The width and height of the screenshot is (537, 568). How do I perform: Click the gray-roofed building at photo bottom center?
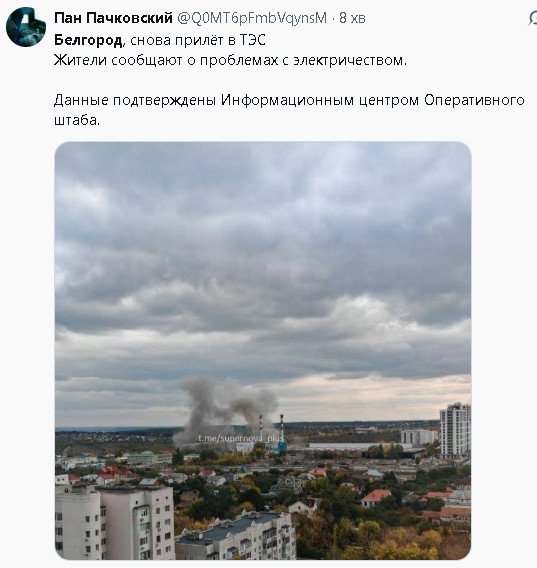(236, 536)
